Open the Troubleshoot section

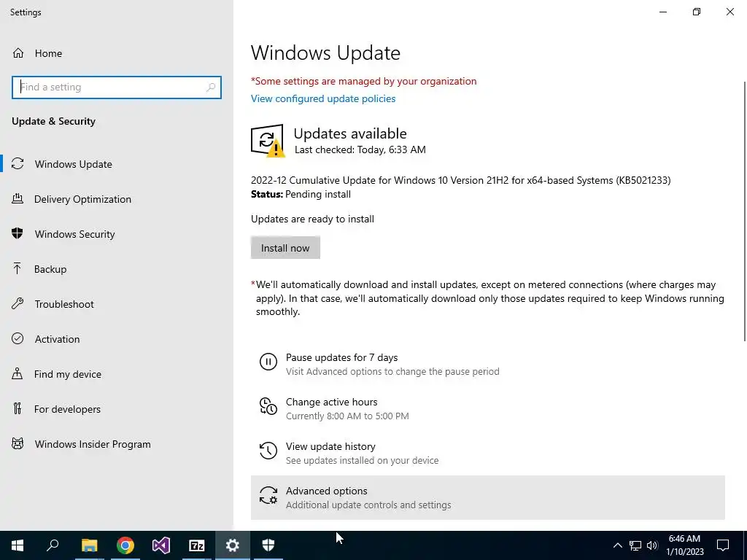tap(117, 304)
